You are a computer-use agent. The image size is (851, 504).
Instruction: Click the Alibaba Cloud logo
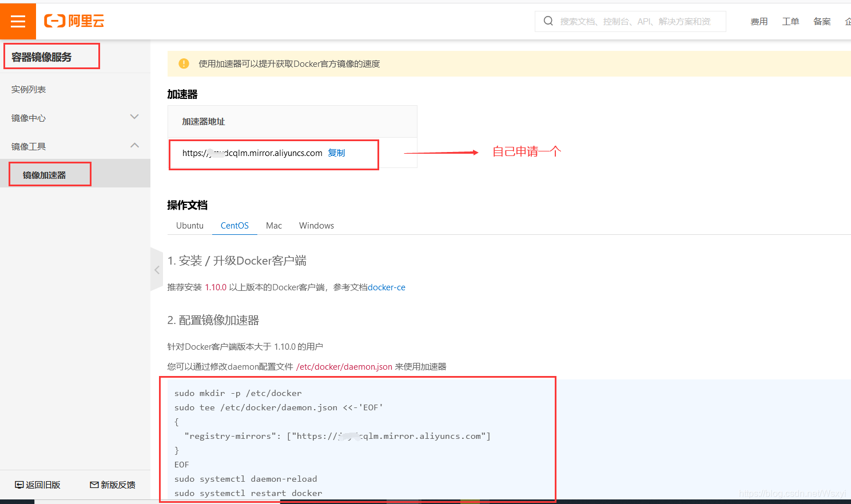tap(74, 21)
